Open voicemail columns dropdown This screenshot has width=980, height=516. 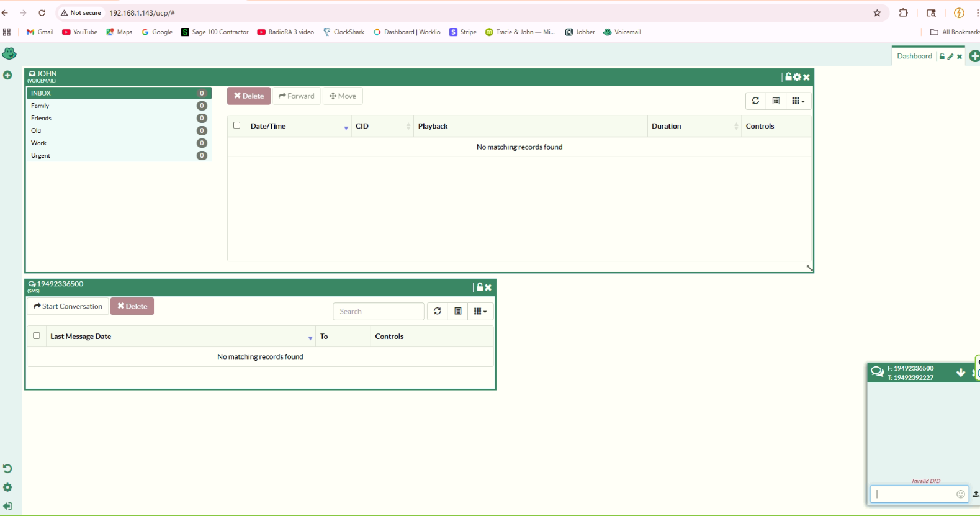click(798, 101)
